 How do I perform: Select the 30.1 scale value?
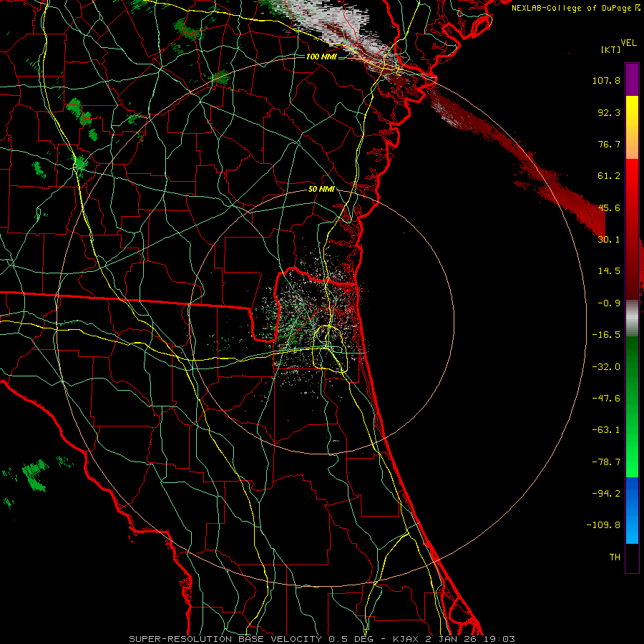click(609, 240)
